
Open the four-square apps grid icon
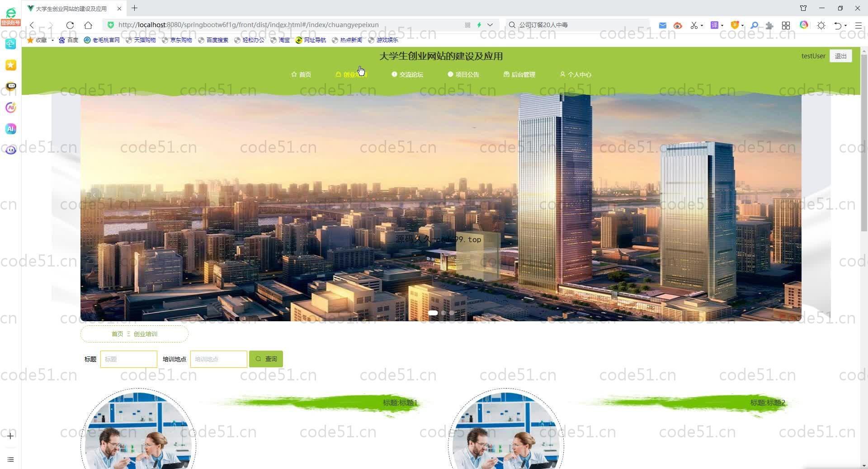(x=786, y=25)
